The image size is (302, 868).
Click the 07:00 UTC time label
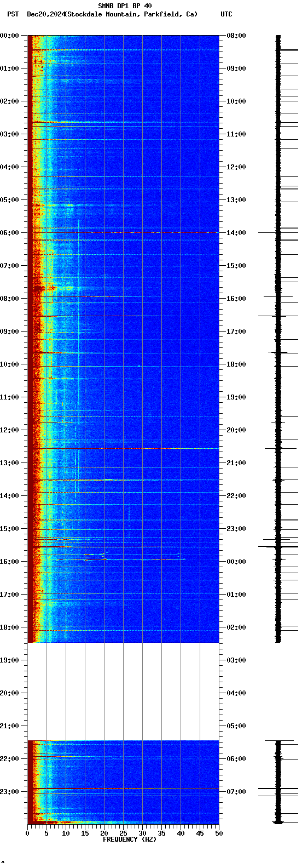pos(236,792)
